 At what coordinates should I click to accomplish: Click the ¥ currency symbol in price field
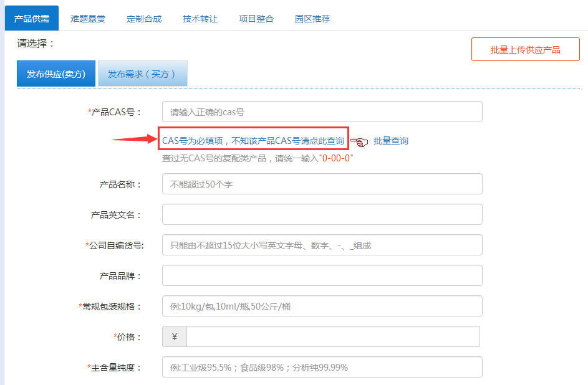click(174, 337)
